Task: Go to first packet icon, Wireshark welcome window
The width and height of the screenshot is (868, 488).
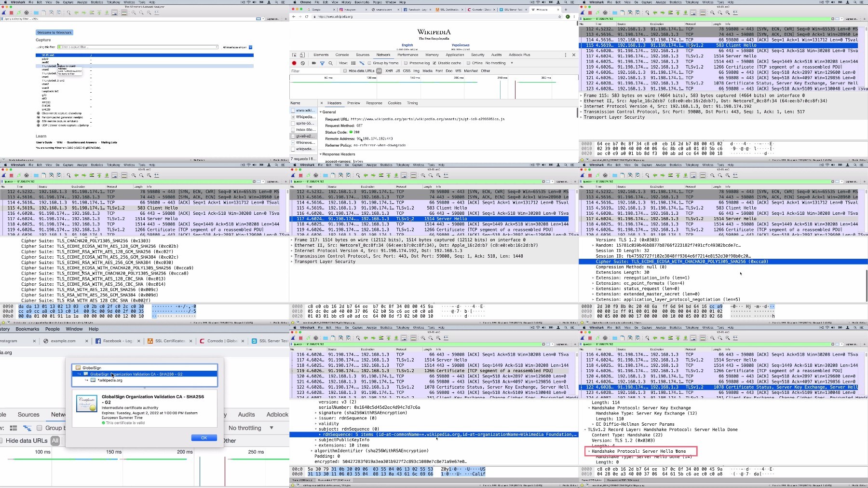Action: tap(99, 13)
